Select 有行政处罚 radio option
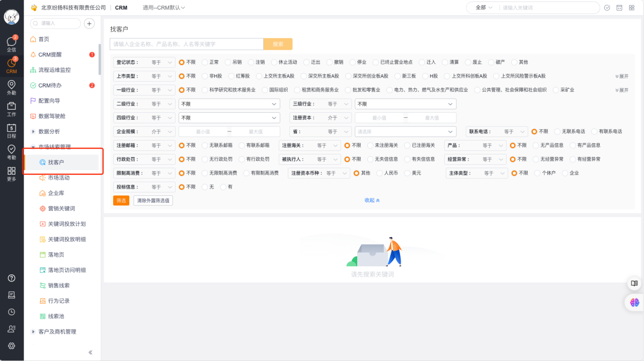This screenshot has height=361, width=644. coord(242,159)
